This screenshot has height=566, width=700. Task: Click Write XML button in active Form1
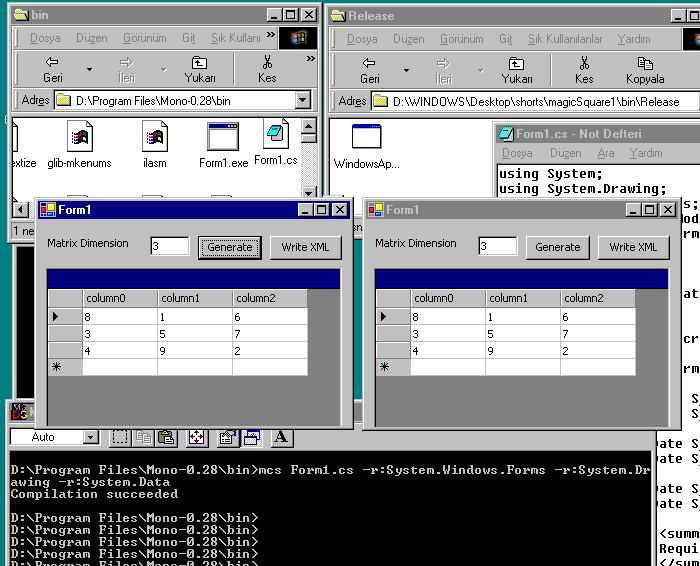click(306, 247)
